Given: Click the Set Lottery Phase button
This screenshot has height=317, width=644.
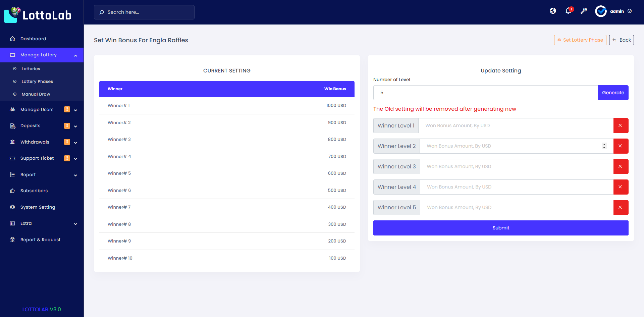Looking at the screenshot, I should [x=580, y=40].
